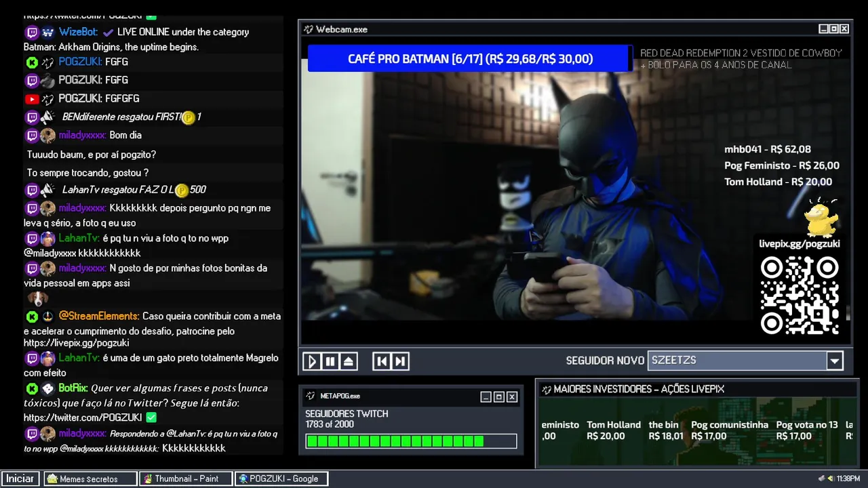This screenshot has width=868, height=488.
Task: Click BotRix username in chat
Action: (73, 388)
